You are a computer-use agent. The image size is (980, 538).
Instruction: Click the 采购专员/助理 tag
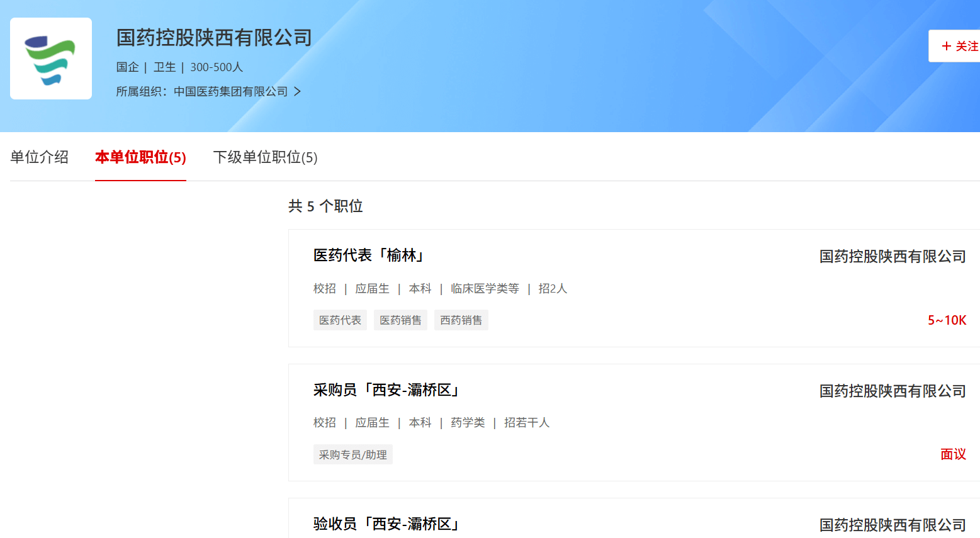(352, 455)
